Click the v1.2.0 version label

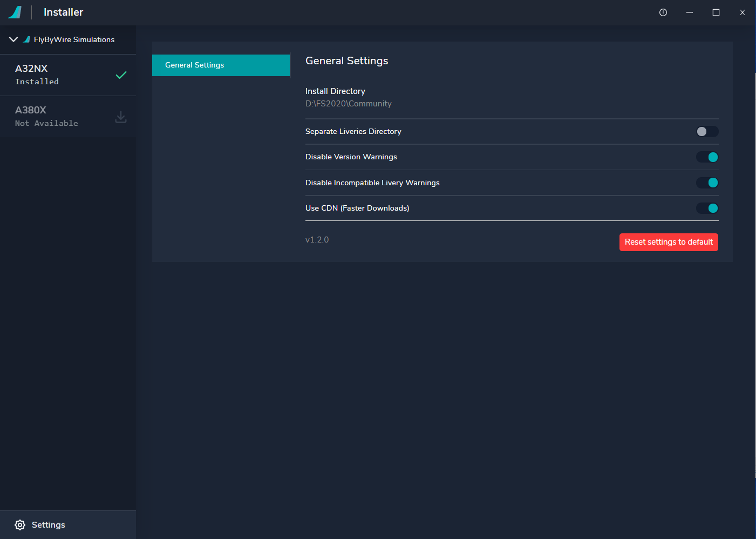(x=317, y=240)
